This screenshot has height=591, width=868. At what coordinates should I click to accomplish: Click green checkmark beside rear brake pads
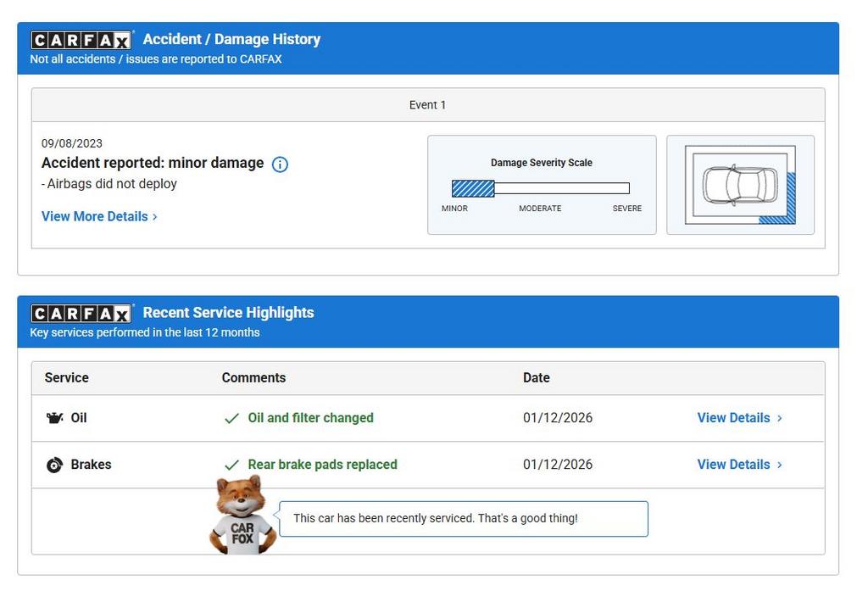click(x=231, y=466)
